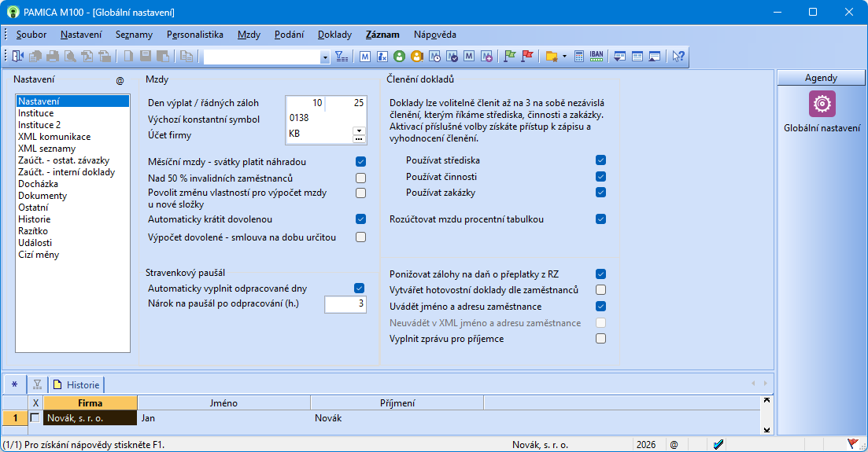Disable the Používat střediska checkbox

tap(601, 160)
